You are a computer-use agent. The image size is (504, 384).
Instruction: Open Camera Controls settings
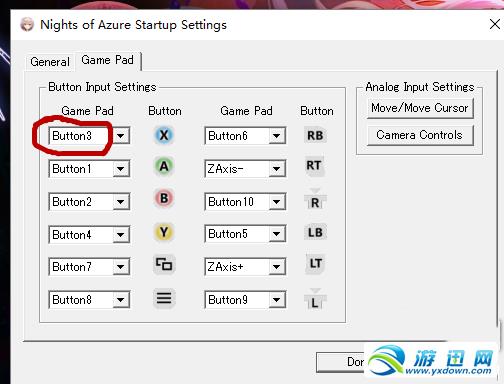[420, 135]
